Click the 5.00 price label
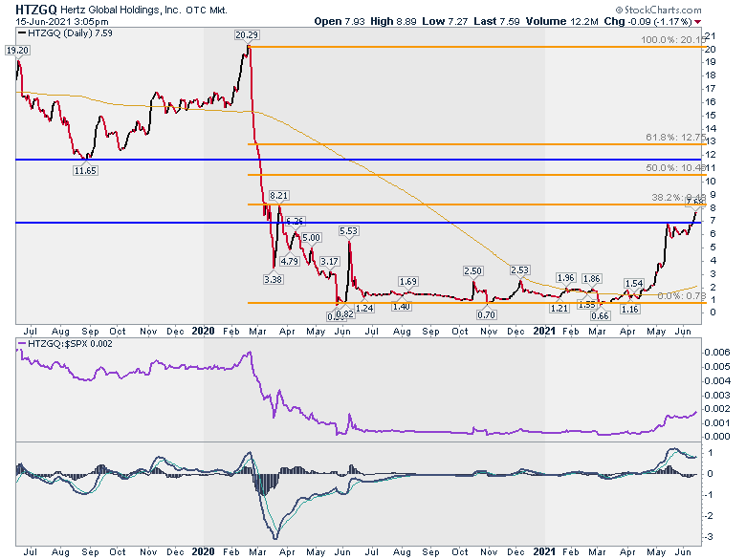This screenshot has height=560, width=746. tap(312, 238)
